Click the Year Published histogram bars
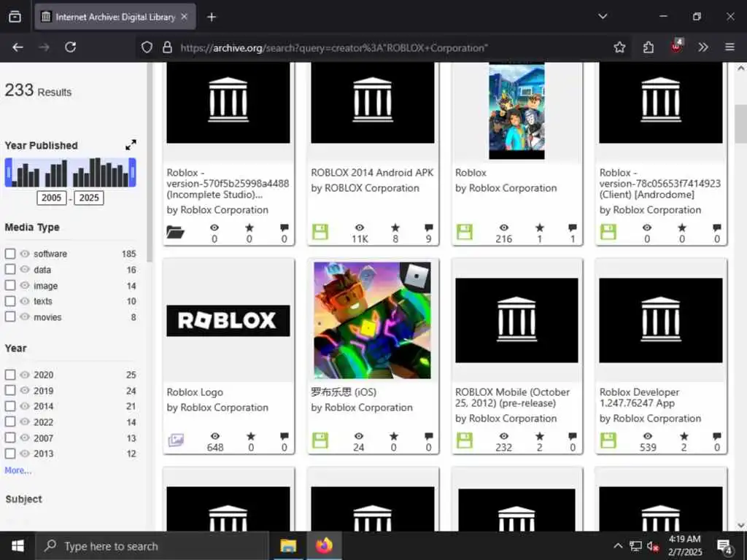Image resolution: width=747 pixels, height=560 pixels. [x=71, y=172]
